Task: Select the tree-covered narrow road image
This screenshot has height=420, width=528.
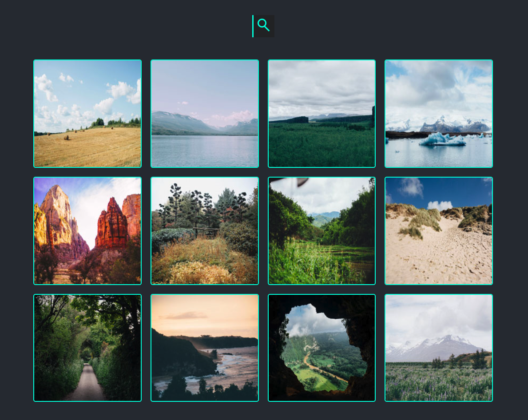Action: pos(87,348)
